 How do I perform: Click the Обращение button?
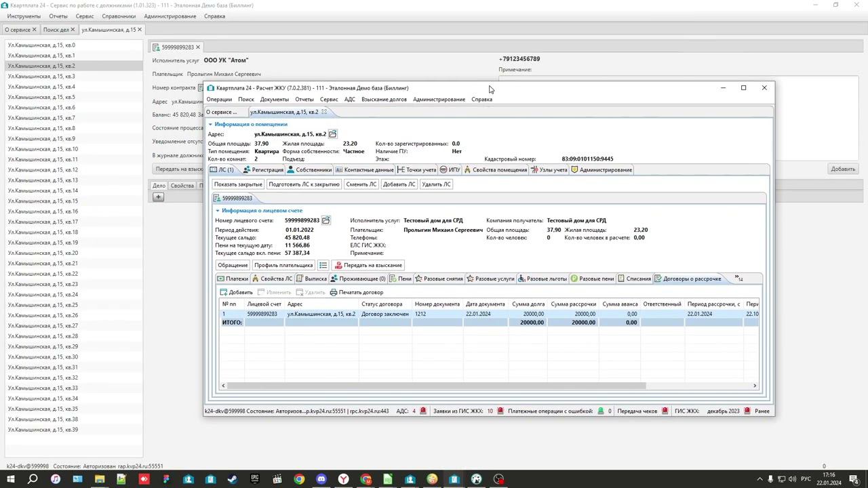tap(233, 265)
